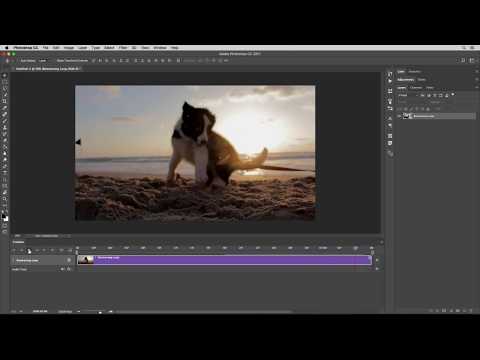Click the video layer thumbnail
Viewport: 480px width, 360px height.
point(406,116)
